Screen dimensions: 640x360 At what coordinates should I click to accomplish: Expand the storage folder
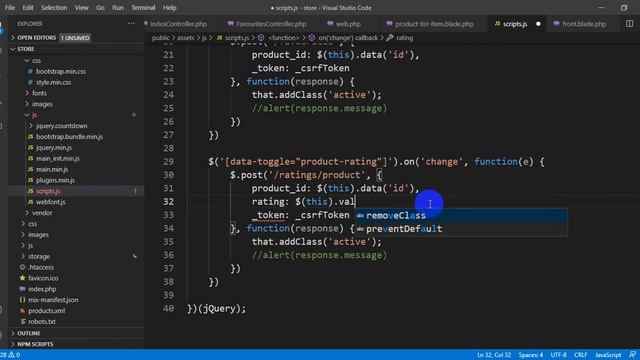point(39,256)
